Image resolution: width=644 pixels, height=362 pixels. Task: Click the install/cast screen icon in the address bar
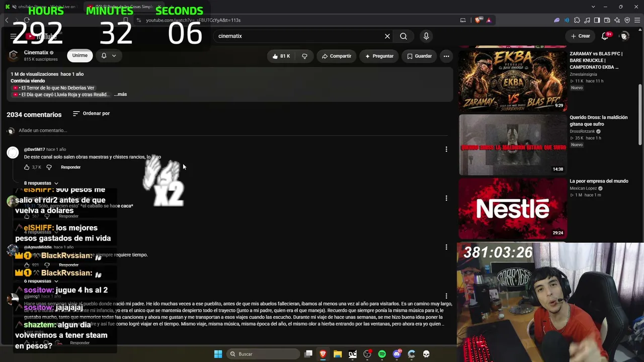click(463, 20)
